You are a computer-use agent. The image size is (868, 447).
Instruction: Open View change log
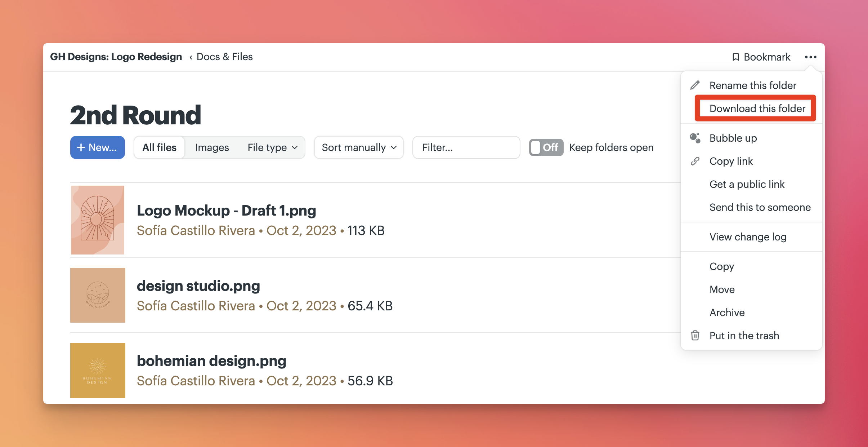point(748,237)
